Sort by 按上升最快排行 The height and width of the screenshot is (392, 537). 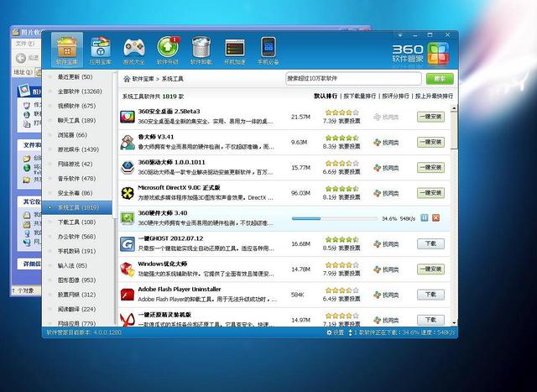435,97
